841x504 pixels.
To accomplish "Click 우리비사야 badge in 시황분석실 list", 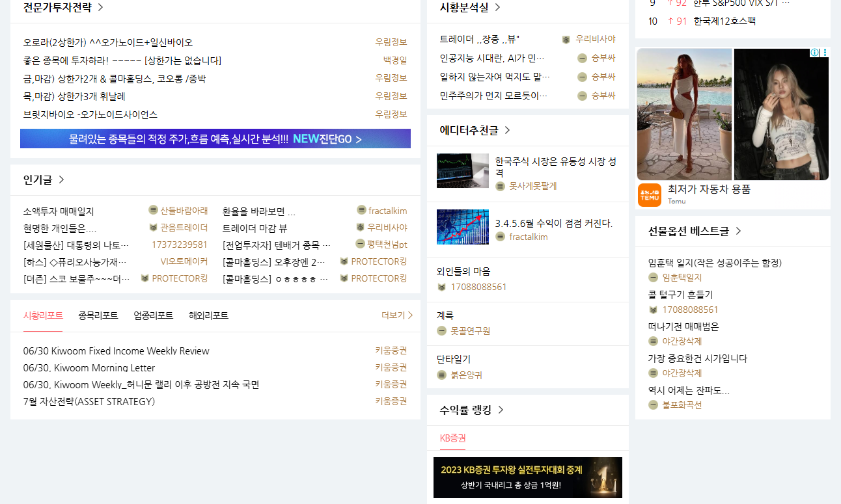I will pos(566,40).
